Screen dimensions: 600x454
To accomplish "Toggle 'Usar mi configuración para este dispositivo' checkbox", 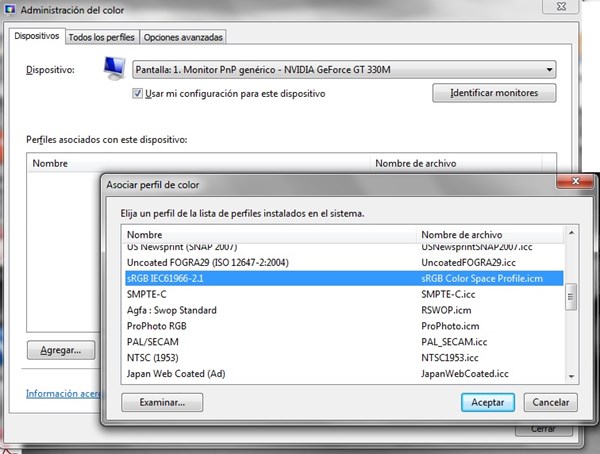I will (137, 93).
